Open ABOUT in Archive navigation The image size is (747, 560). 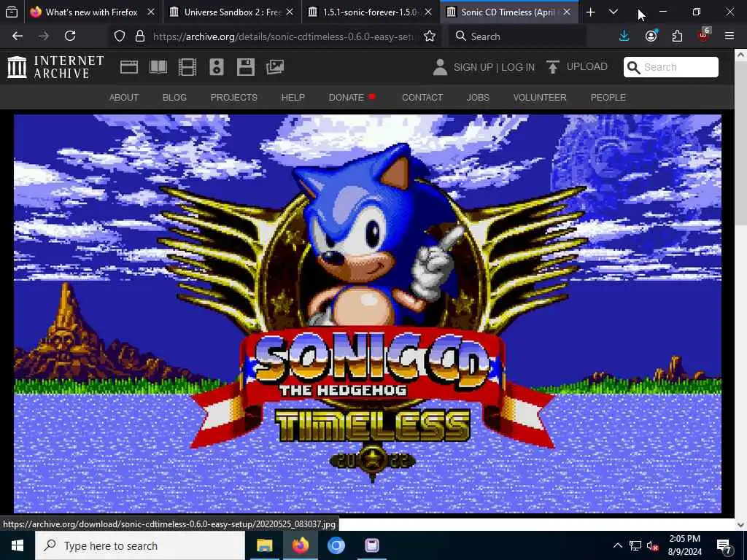tap(124, 98)
